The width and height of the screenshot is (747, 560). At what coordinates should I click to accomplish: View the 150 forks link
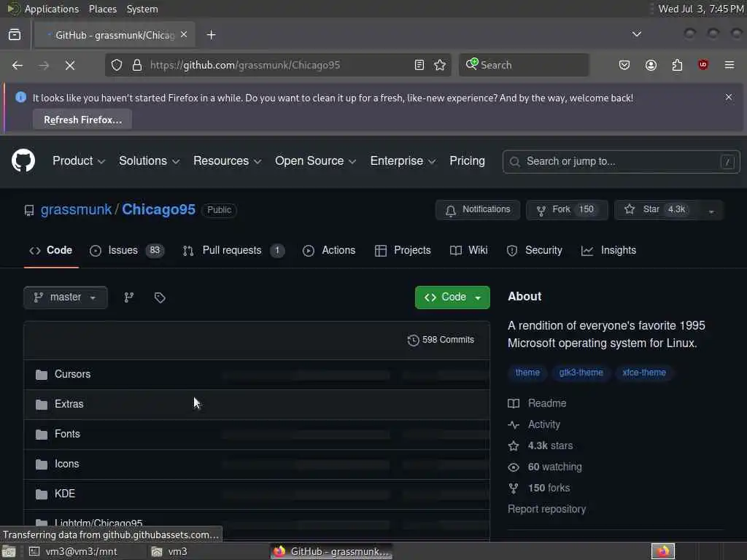click(539, 488)
